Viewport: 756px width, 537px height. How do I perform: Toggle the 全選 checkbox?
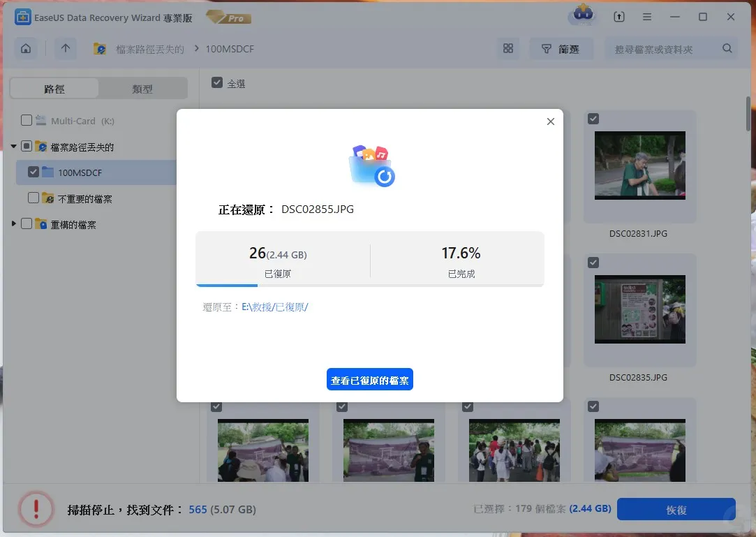217,82
